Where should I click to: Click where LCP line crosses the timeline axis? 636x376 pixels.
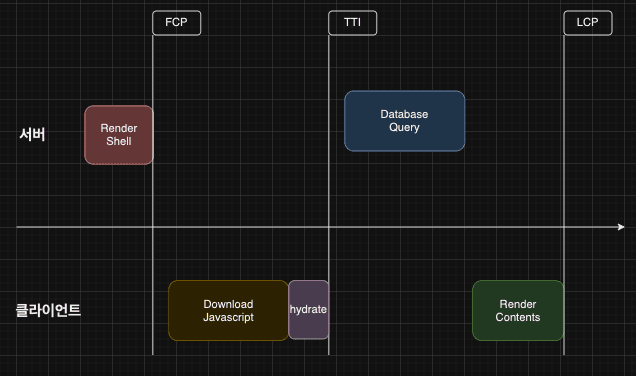564,227
